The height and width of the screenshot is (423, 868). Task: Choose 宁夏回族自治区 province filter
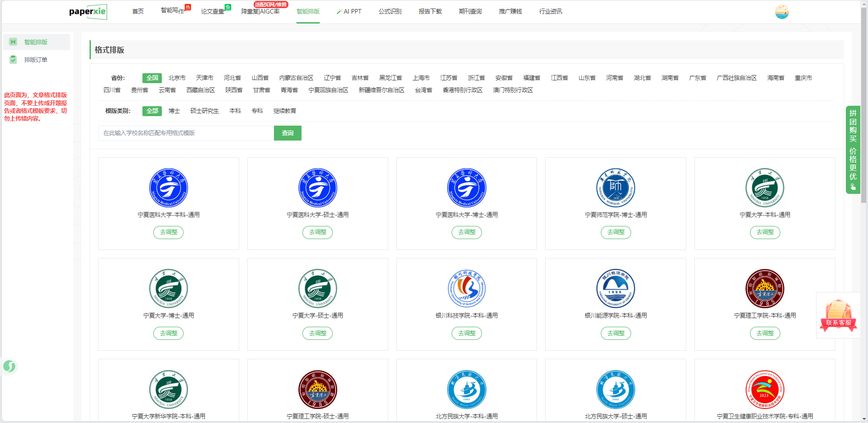pos(328,90)
